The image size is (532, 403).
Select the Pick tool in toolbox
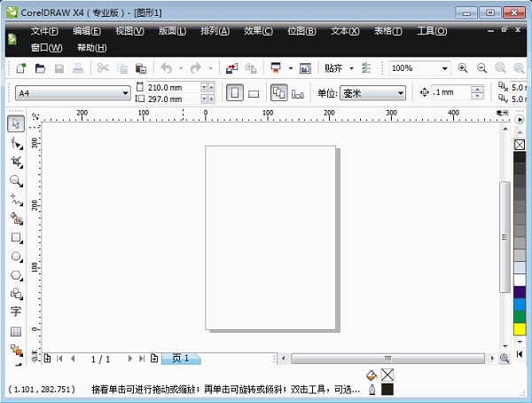pyautogui.click(x=16, y=123)
